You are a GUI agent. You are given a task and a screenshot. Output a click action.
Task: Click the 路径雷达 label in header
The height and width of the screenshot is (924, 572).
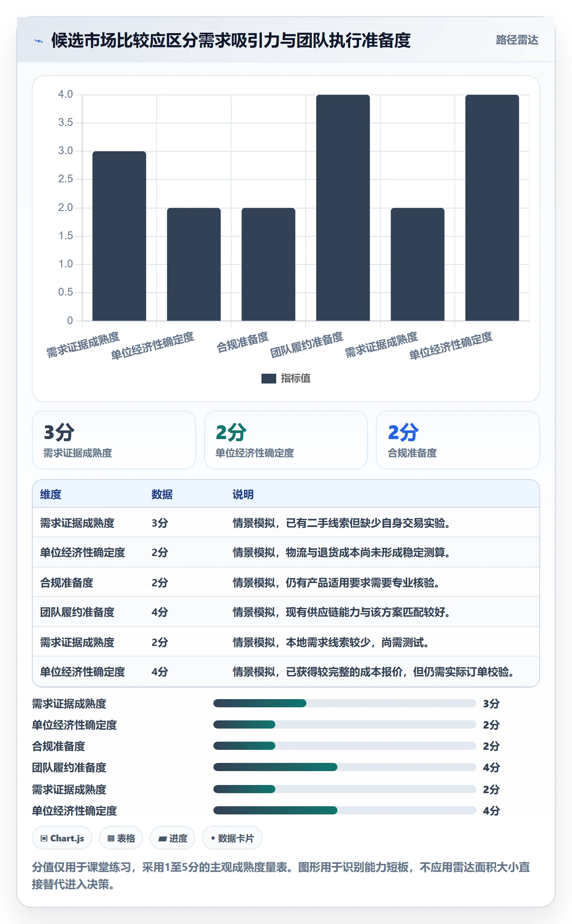point(517,40)
